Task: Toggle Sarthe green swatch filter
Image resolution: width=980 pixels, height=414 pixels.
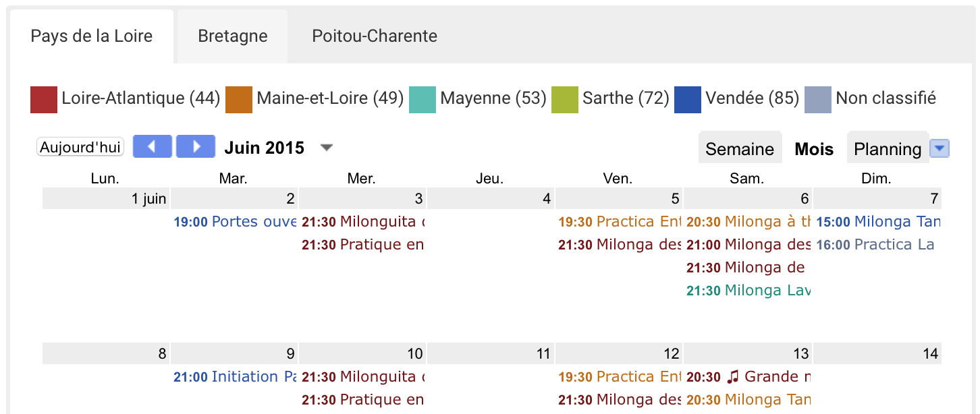Action: click(565, 99)
